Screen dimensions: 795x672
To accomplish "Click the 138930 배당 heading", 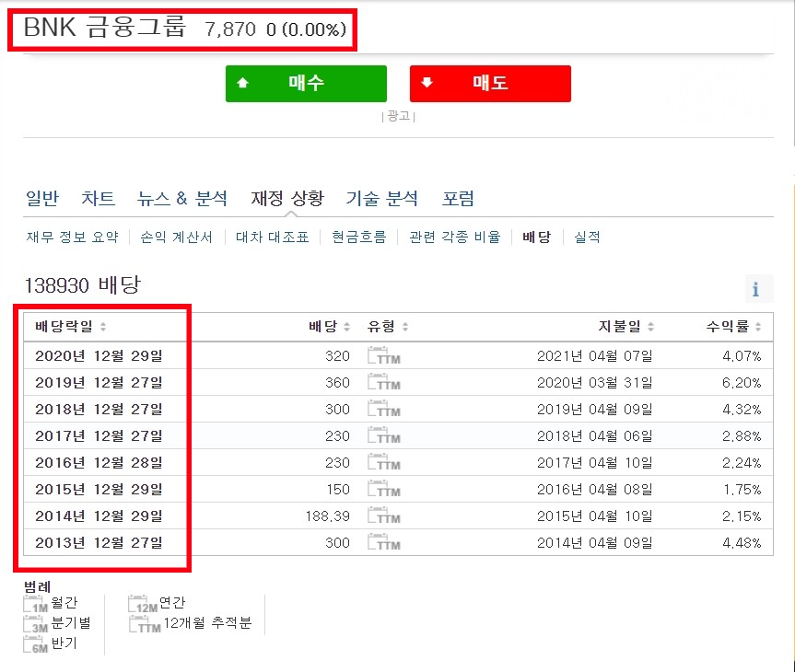I will coord(83,284).
